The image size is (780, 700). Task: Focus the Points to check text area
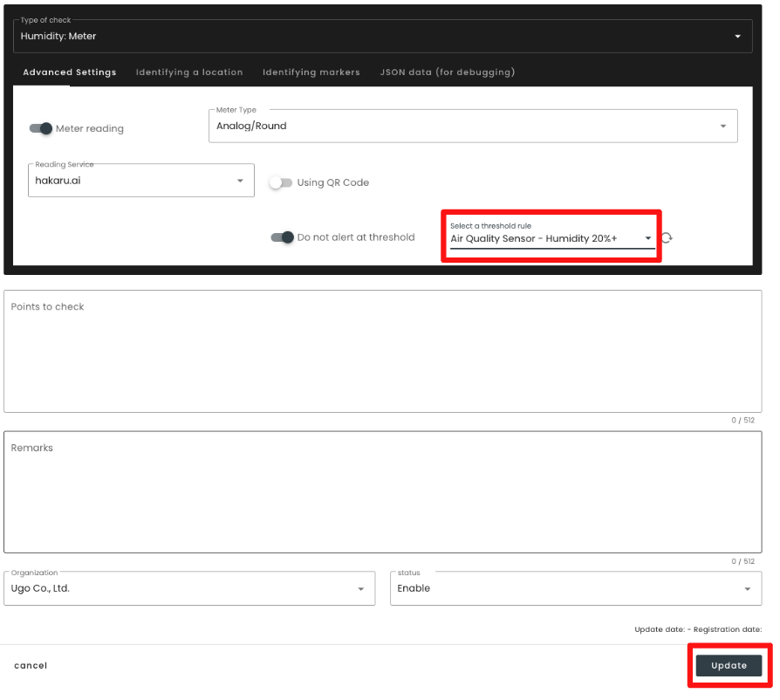[x=382, y=351]
